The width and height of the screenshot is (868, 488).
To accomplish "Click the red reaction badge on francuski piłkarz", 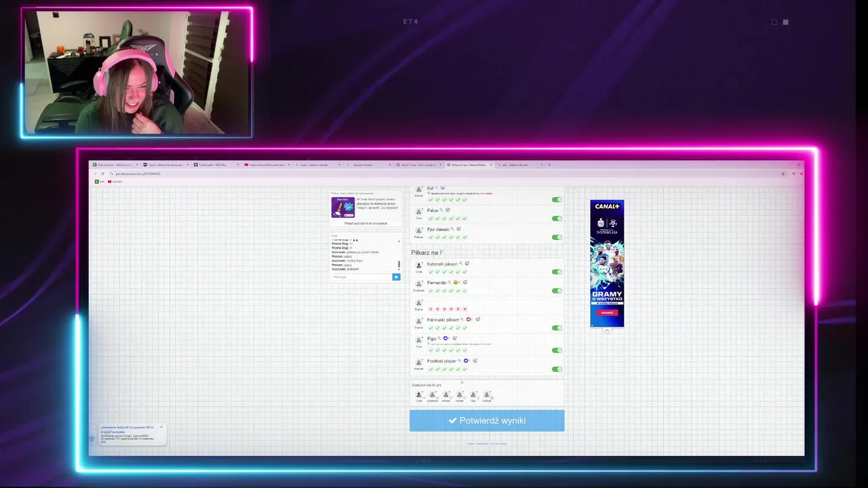I will pos(469,319).
